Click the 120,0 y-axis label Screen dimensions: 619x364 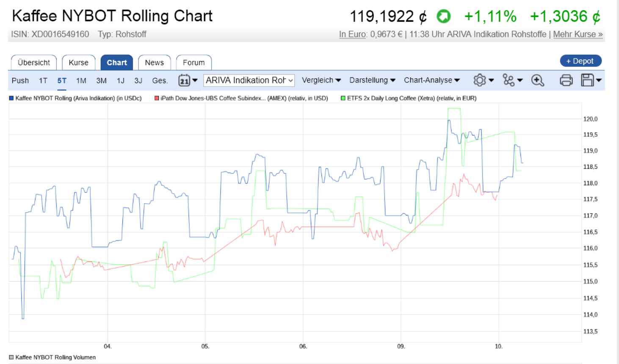(591, 119)
